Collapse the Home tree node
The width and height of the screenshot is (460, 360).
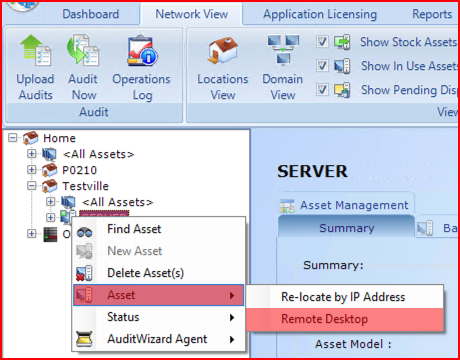12,138
